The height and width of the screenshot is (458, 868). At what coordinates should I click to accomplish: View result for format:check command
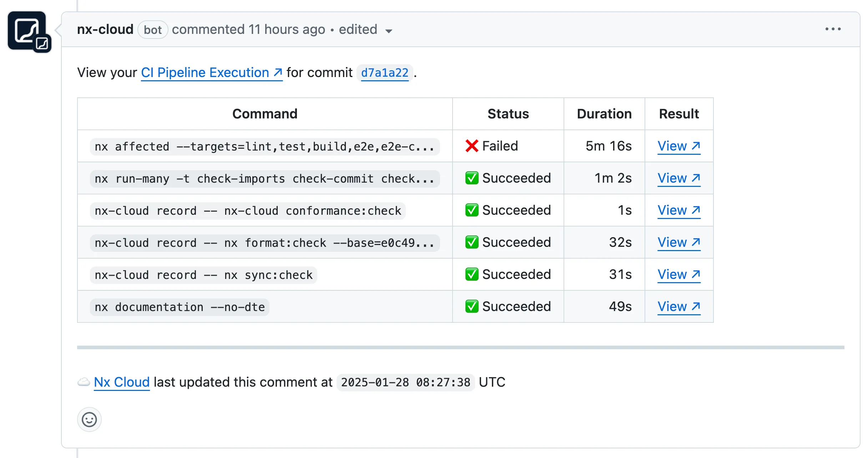point(678,243)
